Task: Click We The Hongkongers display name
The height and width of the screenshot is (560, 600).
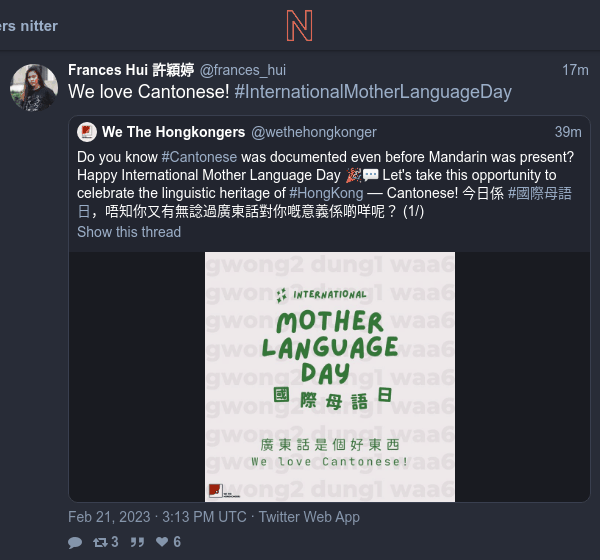Action: click(x=173, y=132)
